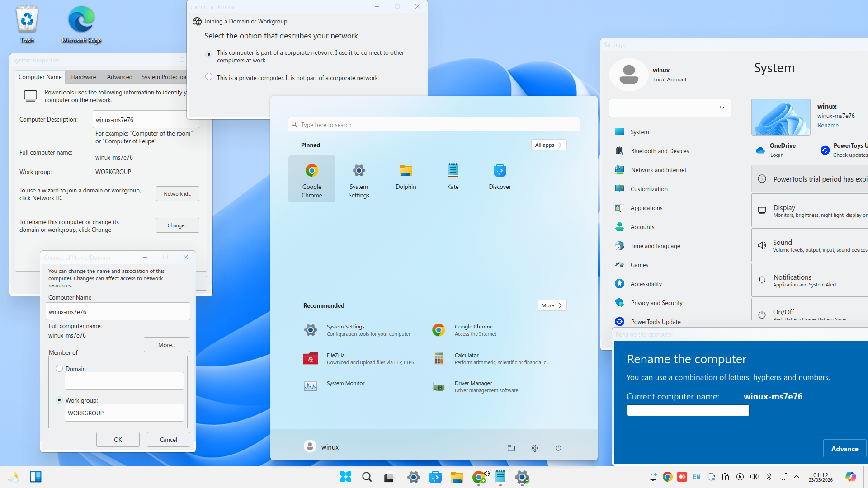Expand All apps list
This screenshot has width=868, height=488.
[x=548, y=145]
